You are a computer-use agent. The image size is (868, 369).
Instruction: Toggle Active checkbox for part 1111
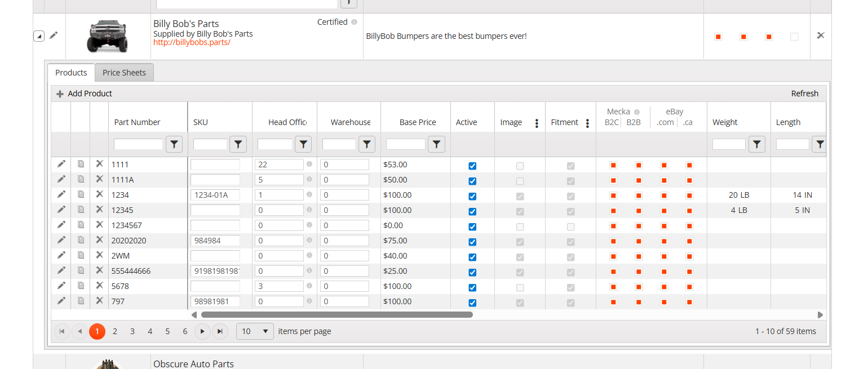(472, 166)
